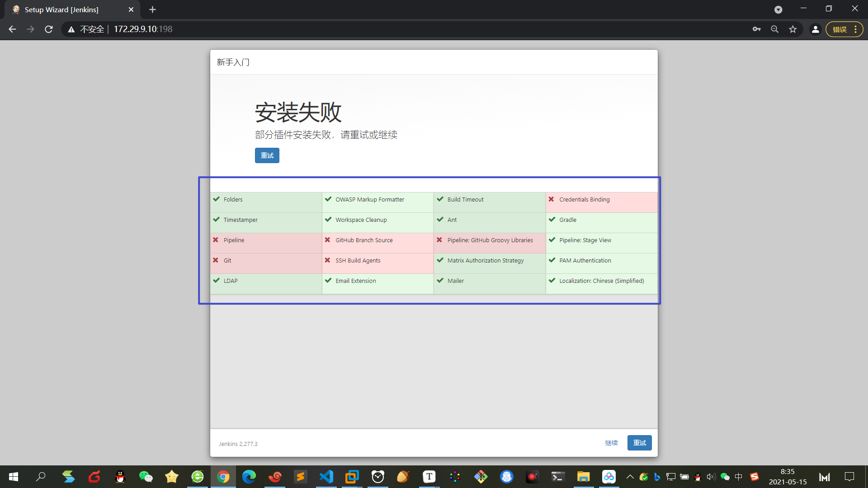Open Windows taskbar search
Screen dimensions: 868x488
41,477
